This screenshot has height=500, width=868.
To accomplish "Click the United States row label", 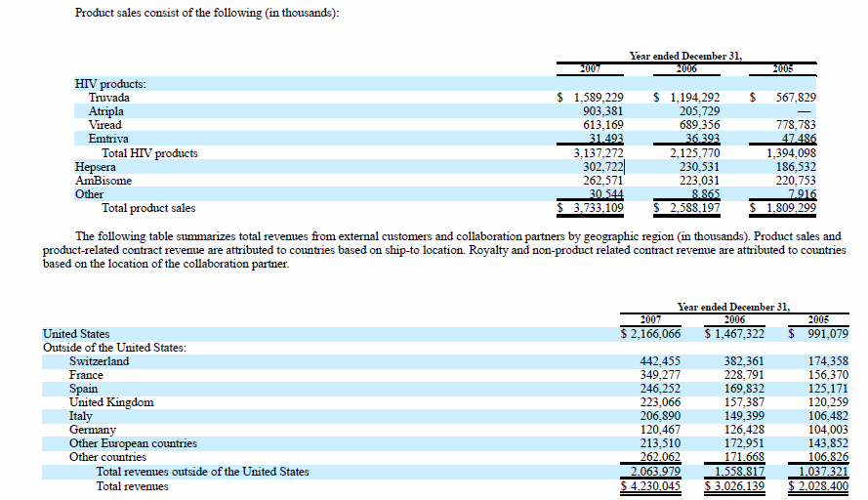I will [76, 334].
